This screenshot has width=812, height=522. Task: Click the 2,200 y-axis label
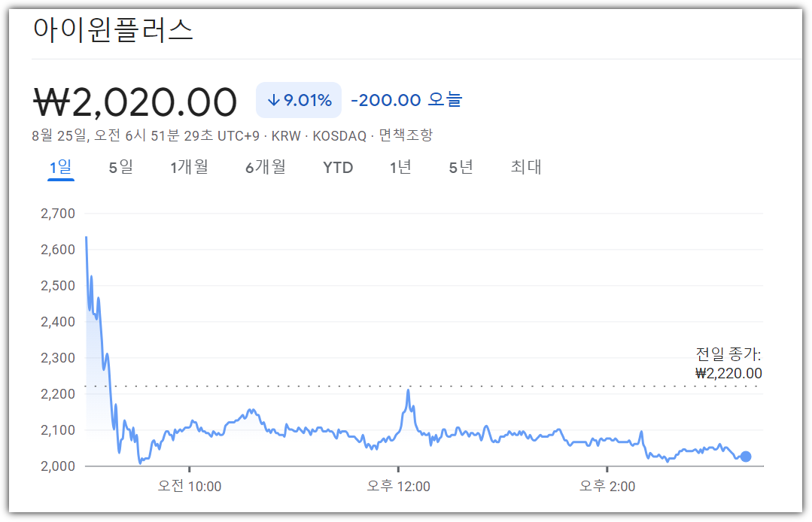58,394
